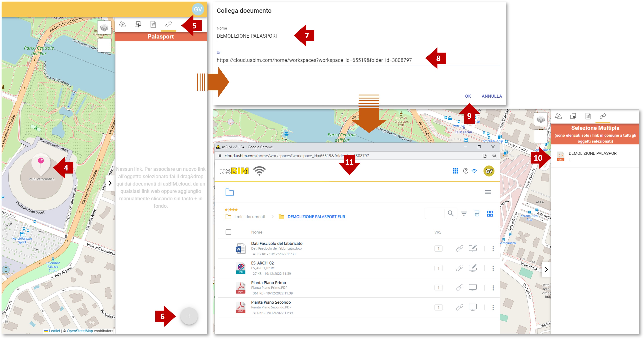Go to the I miei documenti breadcrumb
This screenshot has height=339, width=644.
250,217
